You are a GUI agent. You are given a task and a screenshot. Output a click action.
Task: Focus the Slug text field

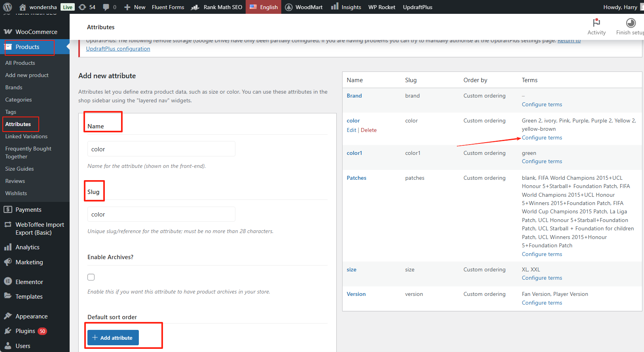click(x=161, y=215)
